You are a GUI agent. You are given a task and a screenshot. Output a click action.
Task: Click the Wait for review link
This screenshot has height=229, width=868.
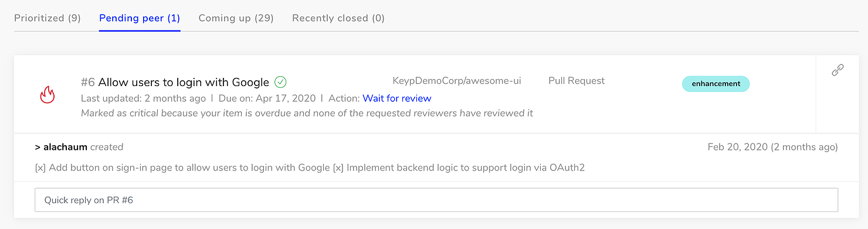[397, 98]
